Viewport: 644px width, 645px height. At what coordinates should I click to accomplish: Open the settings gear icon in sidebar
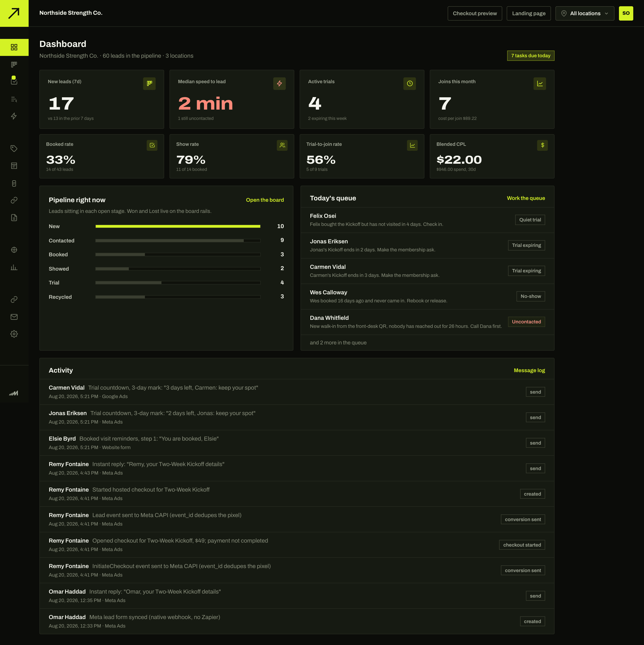coord(14,334)
